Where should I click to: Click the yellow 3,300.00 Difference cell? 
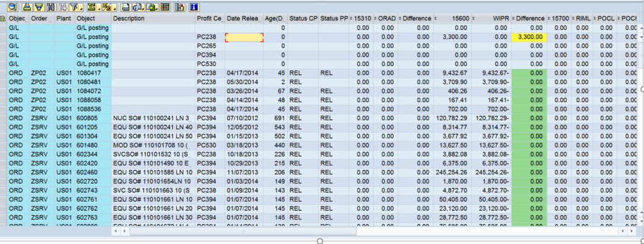coord(529,37)
